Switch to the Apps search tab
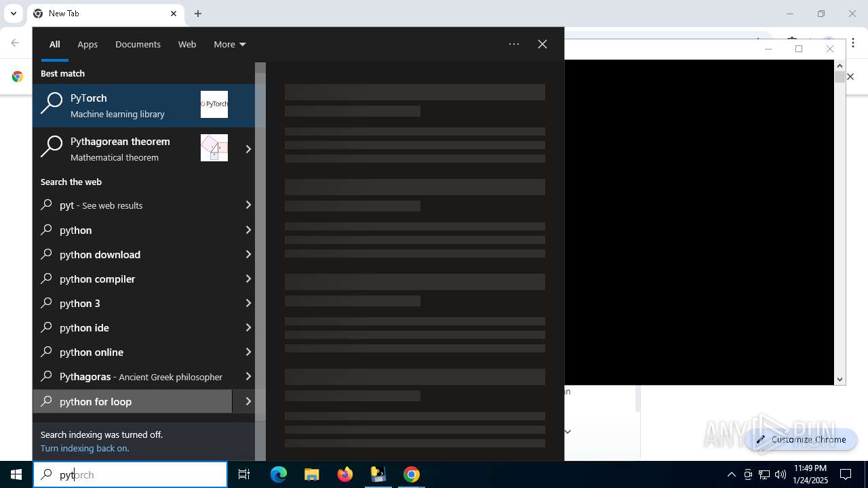This screenshot has height=488, width=868. coord(87,45)
